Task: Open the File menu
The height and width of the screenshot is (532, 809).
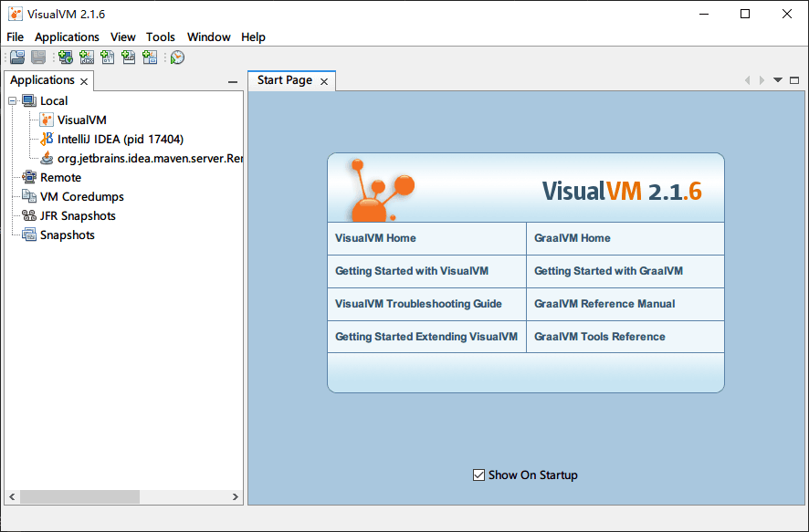Action: (x=15, y=37)
